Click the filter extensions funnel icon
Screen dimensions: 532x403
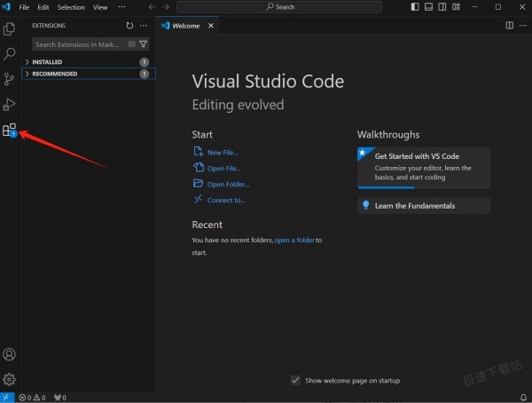pos(144,43)
